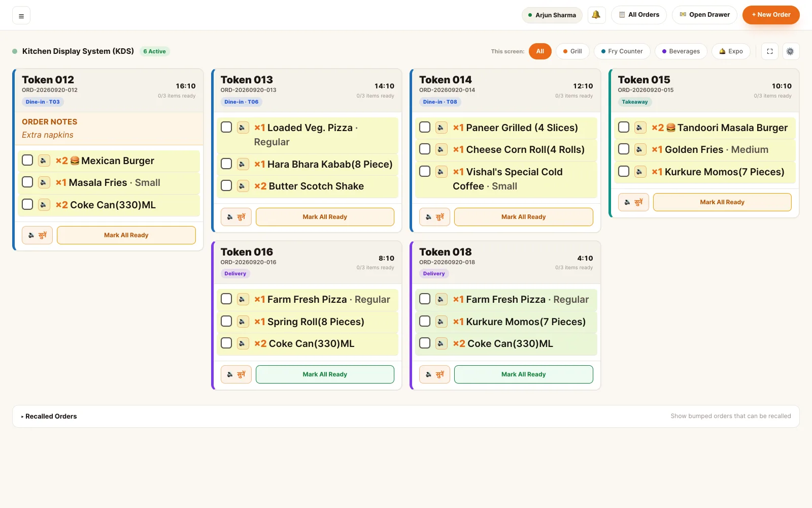Filter screen to Grill station

click(x=572, y=51)
